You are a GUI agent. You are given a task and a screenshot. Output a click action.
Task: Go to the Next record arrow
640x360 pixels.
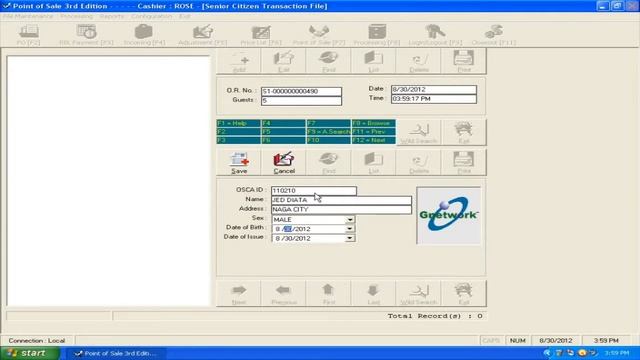click(239, 293)
